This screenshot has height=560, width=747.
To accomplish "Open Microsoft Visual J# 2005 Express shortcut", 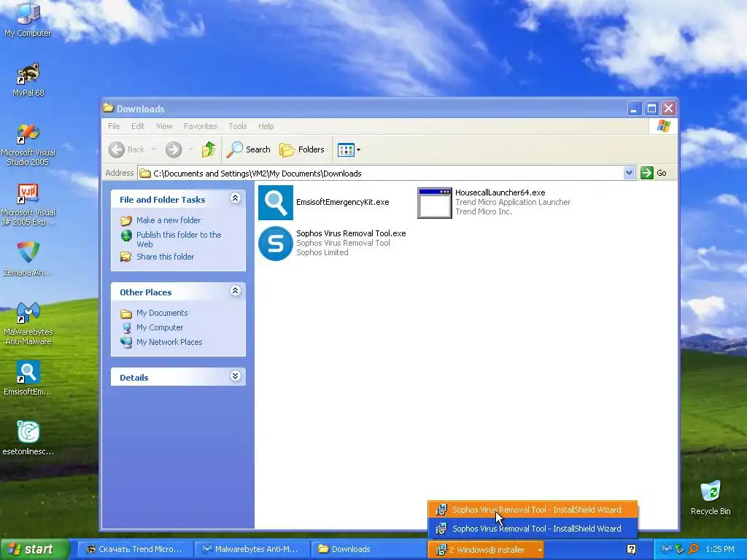I will click(x=28, y=204).
